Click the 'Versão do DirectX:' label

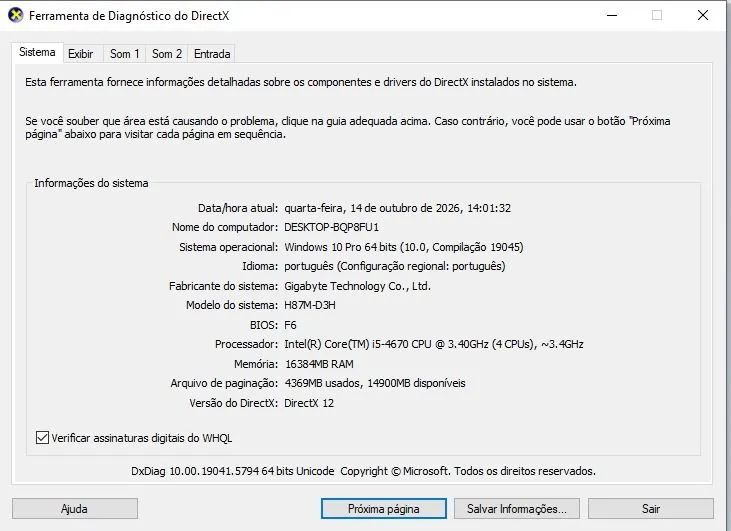click(x=234, y=403)
